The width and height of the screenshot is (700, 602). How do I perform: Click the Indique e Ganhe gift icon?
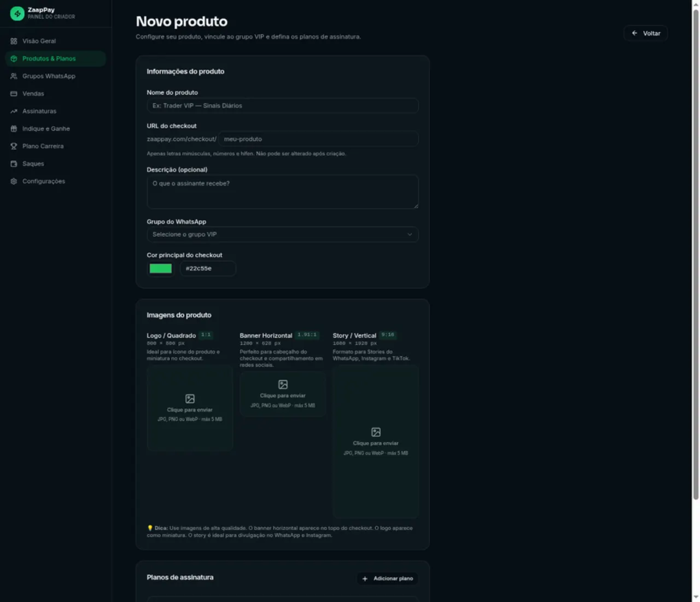tap(14, 129)
